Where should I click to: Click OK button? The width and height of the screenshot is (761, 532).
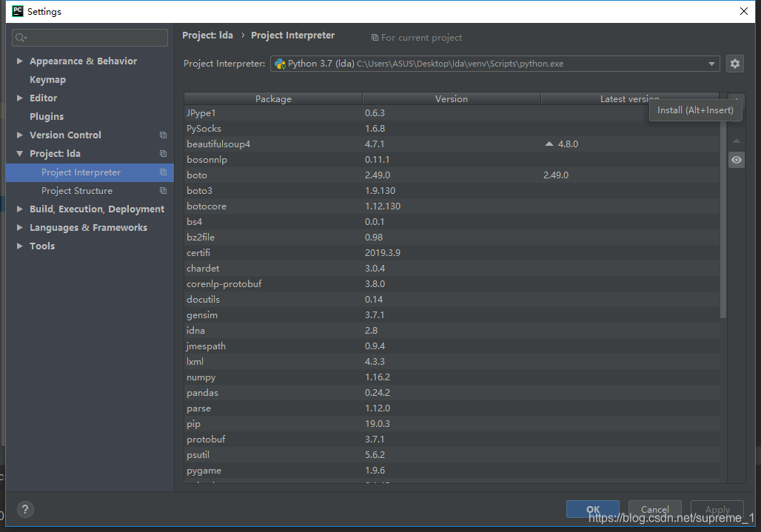click(593, 509)
